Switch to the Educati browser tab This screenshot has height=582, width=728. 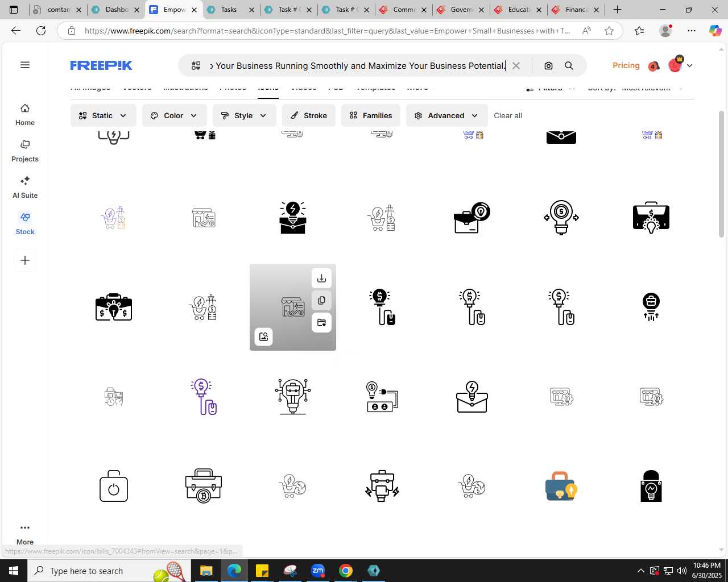click(518, 10)
